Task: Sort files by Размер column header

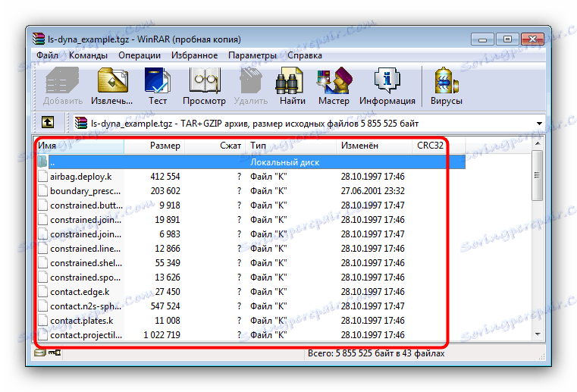Action: click(154, 146)
